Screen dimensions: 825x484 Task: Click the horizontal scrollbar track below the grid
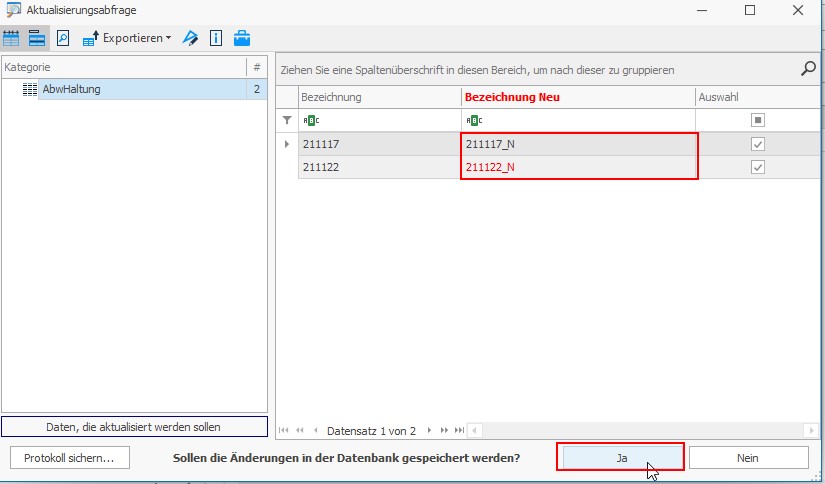point(640,430)
